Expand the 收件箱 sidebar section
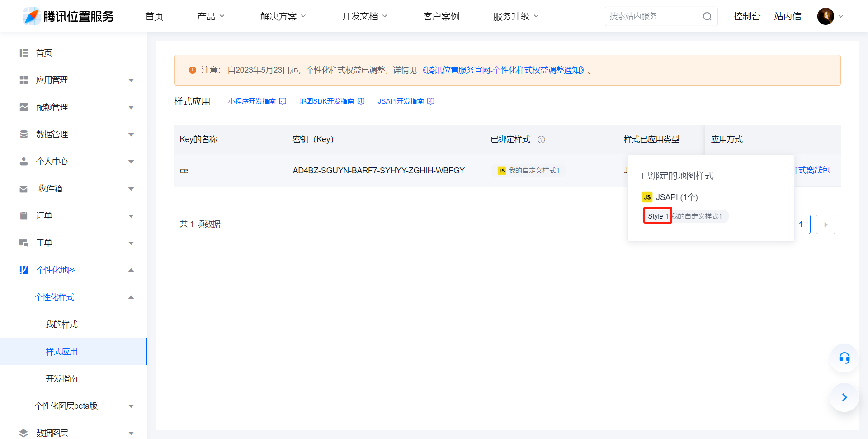Image resolution: width=868 pixels, height=439 pixels. pyautogui.click(x=131, y=189)
